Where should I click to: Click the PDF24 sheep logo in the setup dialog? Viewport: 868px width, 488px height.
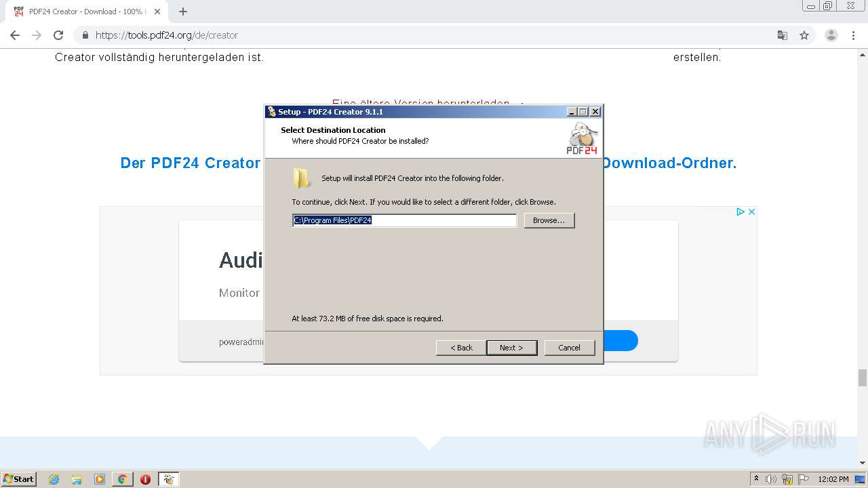[583, 138]
